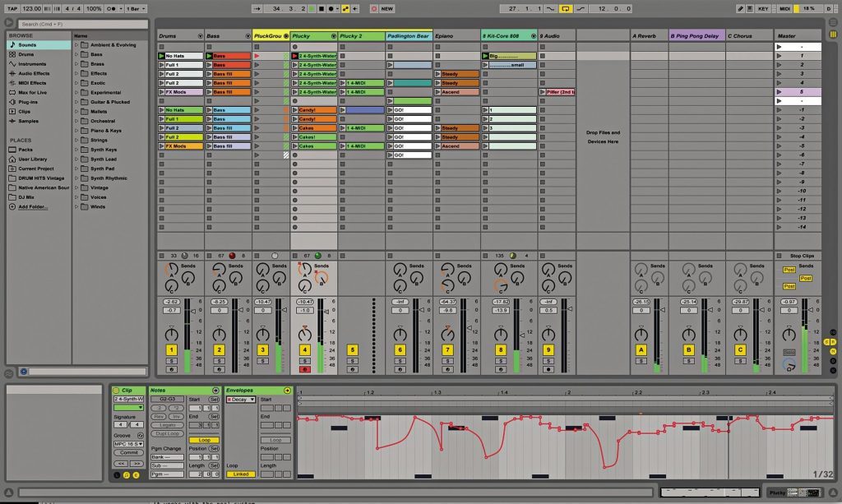Click the Stop transport button
The width and height of the screenshot is (842, 504).
point(322,8)
